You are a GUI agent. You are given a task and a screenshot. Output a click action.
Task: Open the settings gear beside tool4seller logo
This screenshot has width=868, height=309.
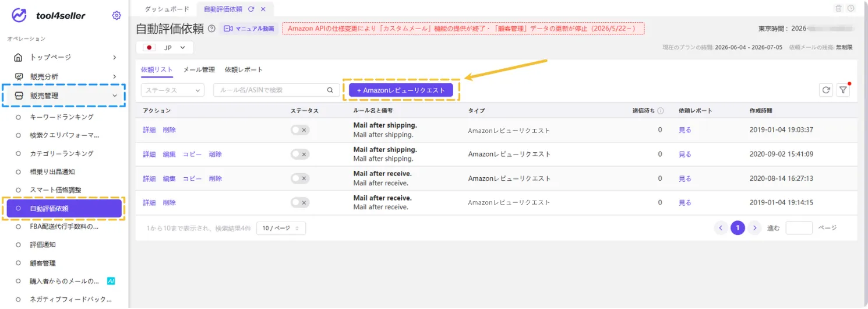pyautogui.click(x=117, y=15)
